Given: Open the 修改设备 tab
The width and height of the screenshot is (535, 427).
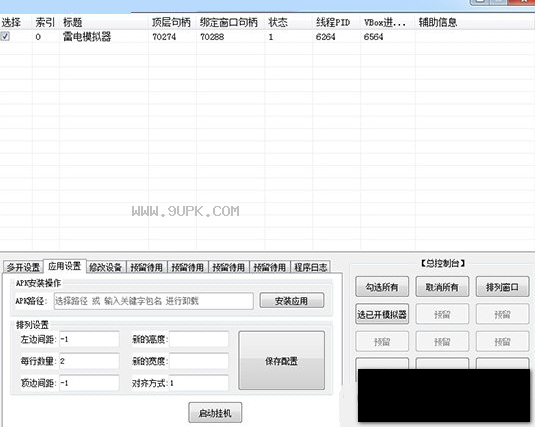Looking at the screenshot, I should (x=106, y=267).
